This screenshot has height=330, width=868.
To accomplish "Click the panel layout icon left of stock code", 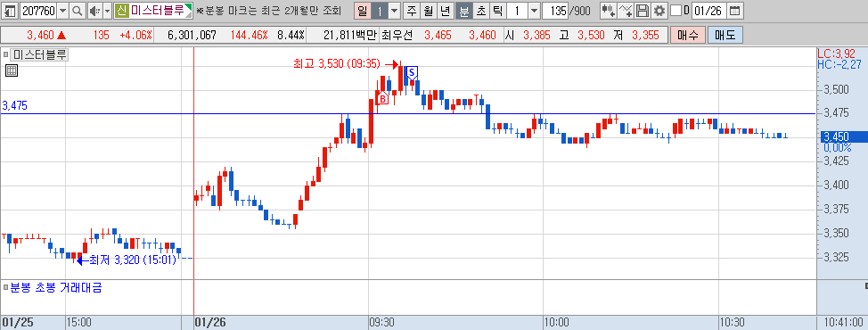I will click(10, 10).
